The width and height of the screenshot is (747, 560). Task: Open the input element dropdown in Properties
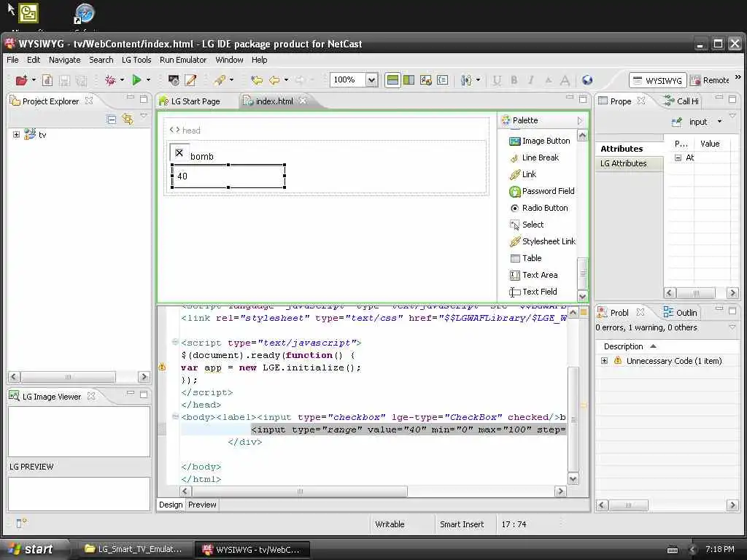(720, 122)
